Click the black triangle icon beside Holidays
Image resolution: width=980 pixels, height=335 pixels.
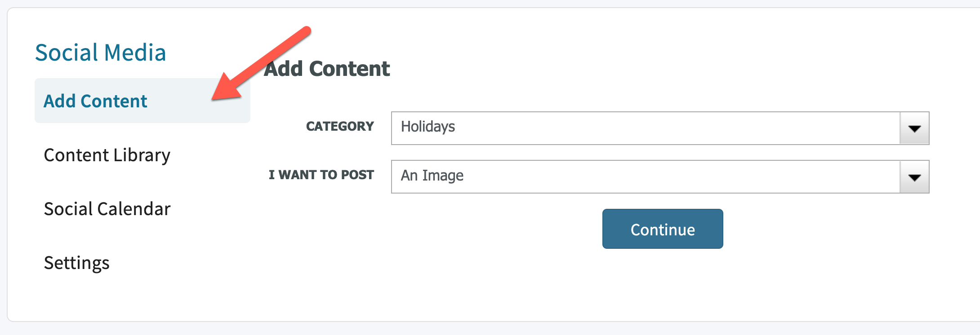pyautogui.click(x=914, y=129)
